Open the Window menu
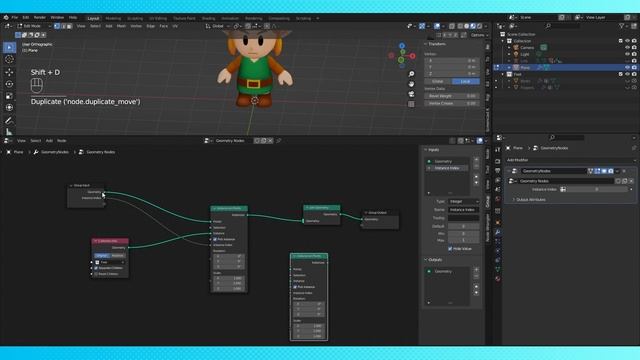640x360 pixels. (x=57, y=18)
